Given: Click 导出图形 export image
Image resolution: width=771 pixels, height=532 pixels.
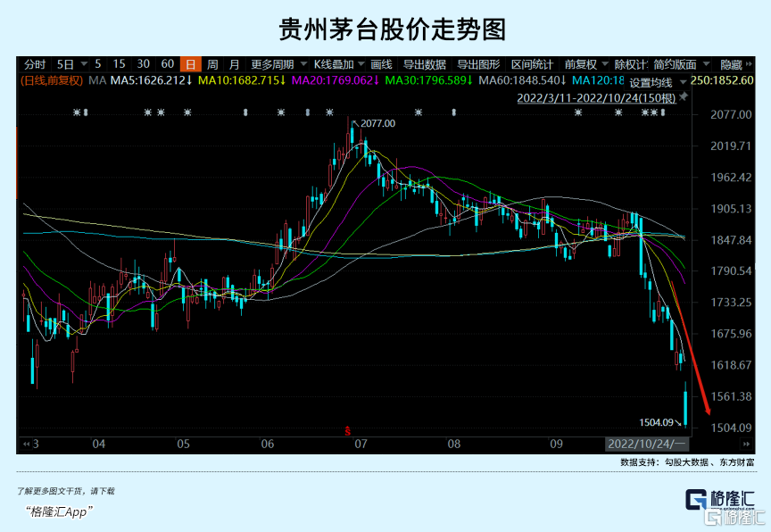Looking at the screenshot, I should tap(478, 64).
